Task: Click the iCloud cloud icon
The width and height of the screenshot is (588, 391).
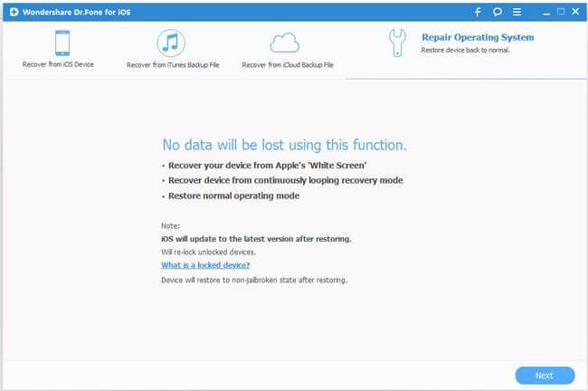Action: click(283, 43)
